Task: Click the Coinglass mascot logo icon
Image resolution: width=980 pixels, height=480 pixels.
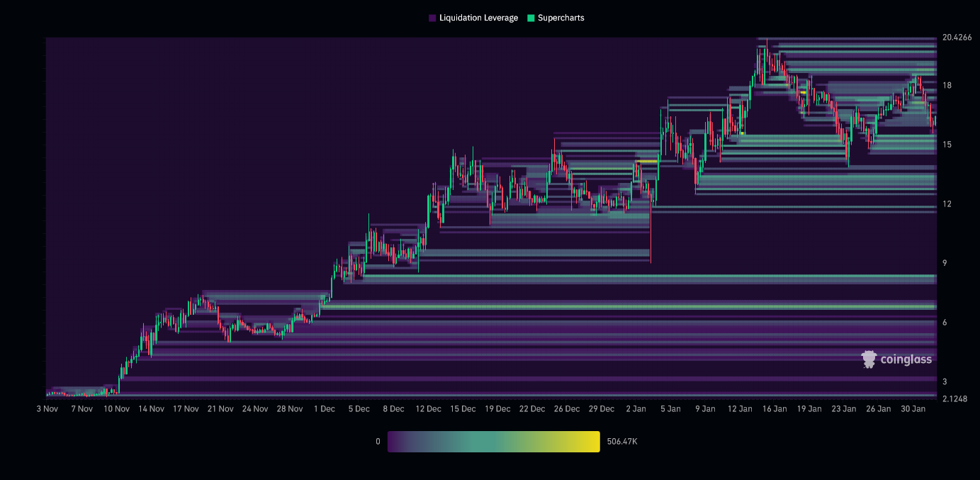Action: pyautogui.click(x=869, y=359)
